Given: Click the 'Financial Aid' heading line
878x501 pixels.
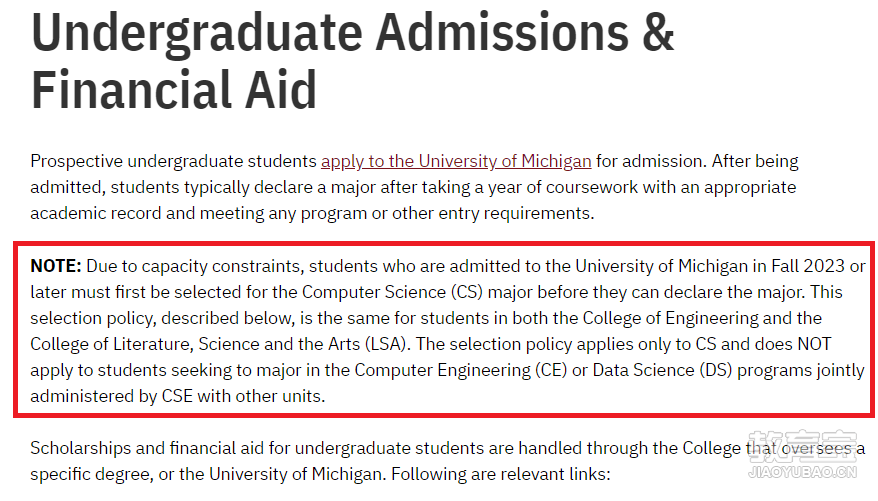Looking at the screenshot, I should [174, 90].
